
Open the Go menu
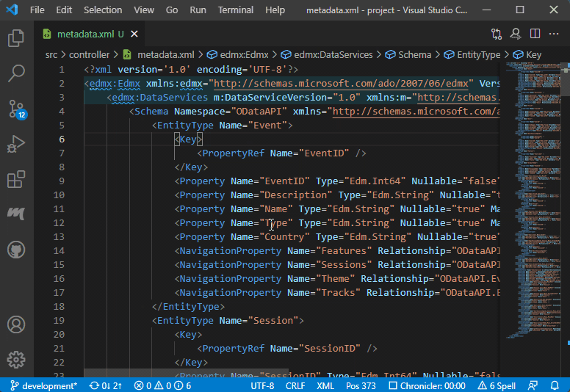coord(172,10)
